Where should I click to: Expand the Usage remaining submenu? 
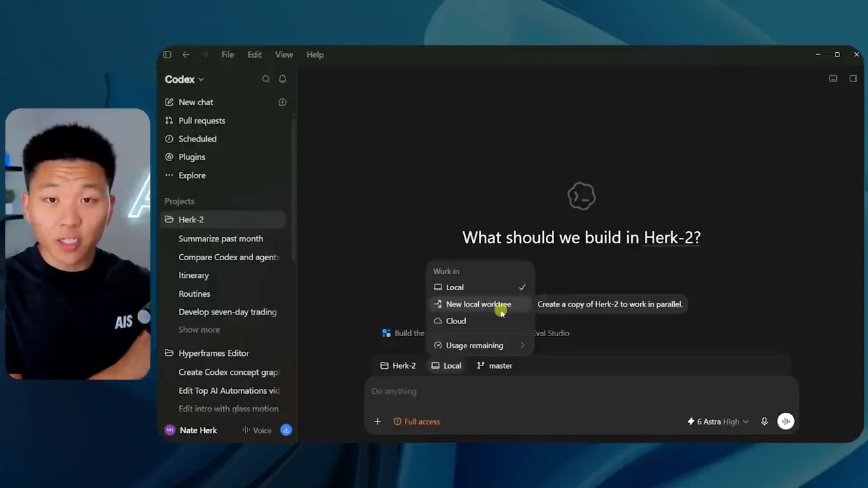click(479, 346)
